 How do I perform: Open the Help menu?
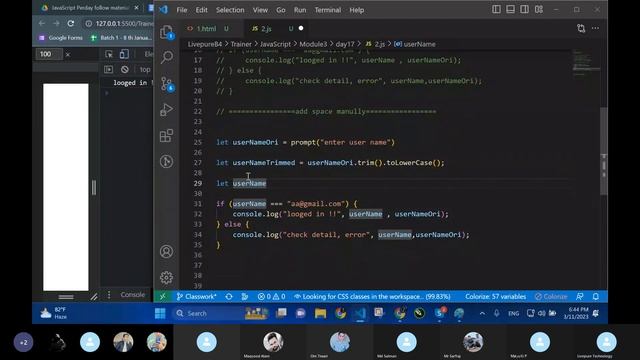(356, 10)
